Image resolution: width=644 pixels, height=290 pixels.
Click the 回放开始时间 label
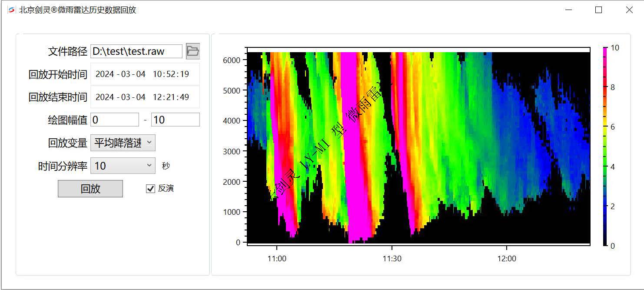pos(58,74)
